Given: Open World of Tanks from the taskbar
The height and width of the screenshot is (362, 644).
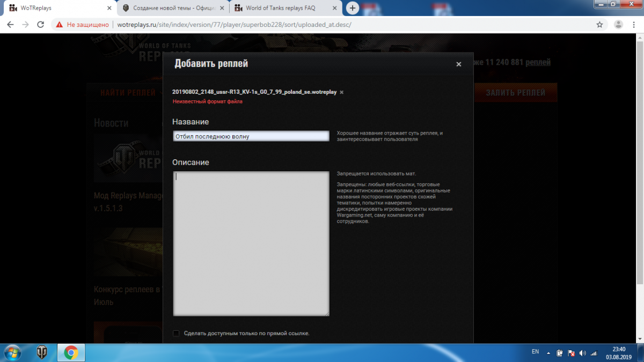Looking at the screenshot, I should (x=41, y=352).
